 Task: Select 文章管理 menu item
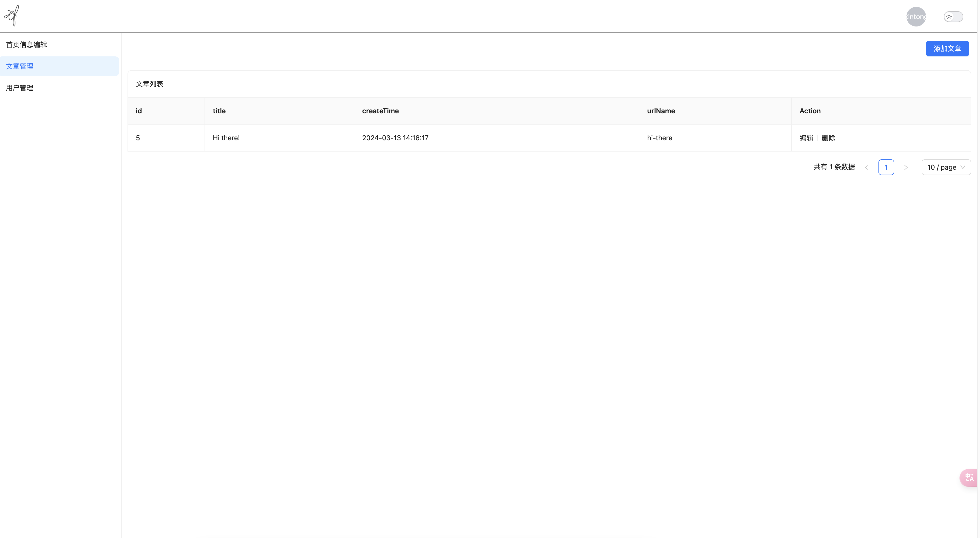pos(59,66)
